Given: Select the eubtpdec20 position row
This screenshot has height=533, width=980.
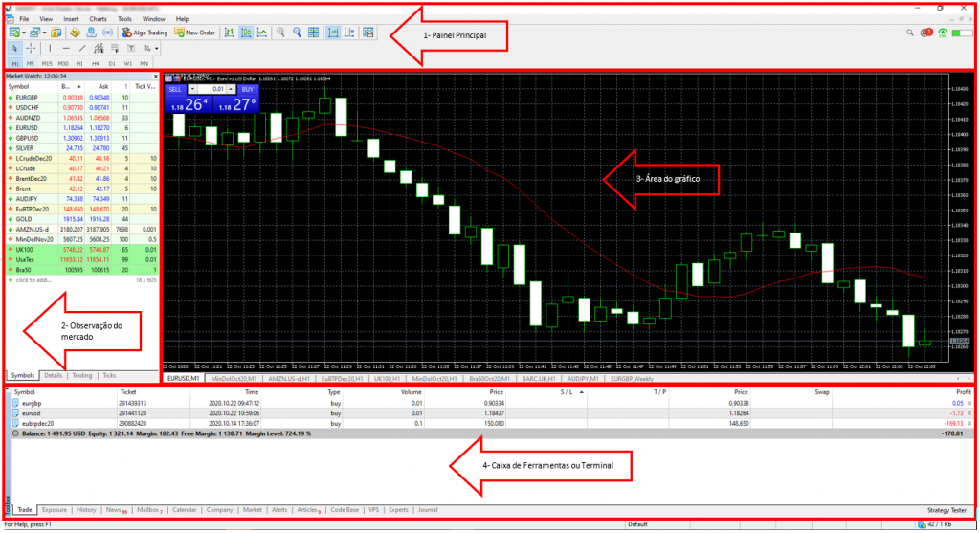Looking at the screenshot, I should pyautogui.click(x=491, y=423).
